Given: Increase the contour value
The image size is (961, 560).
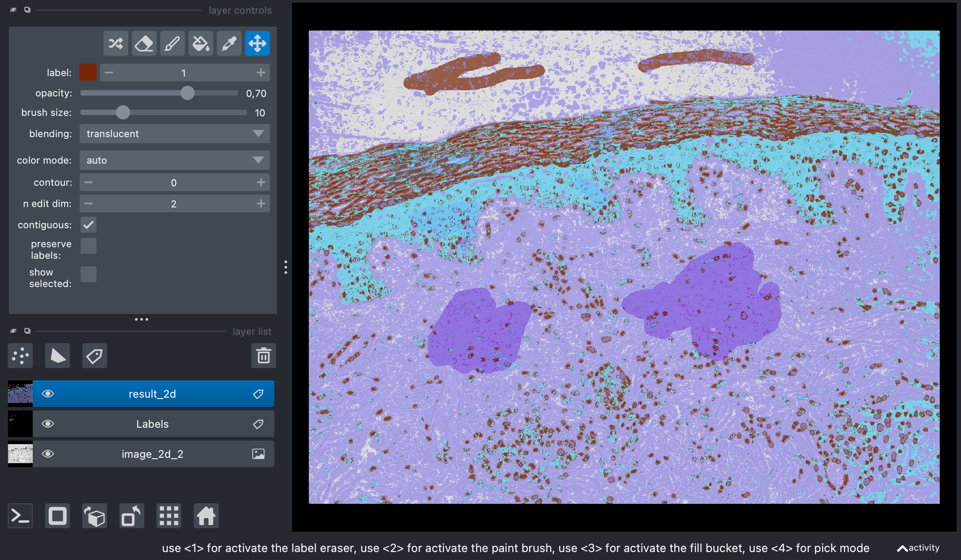Looking at the screenshot, I should (261, 182).
